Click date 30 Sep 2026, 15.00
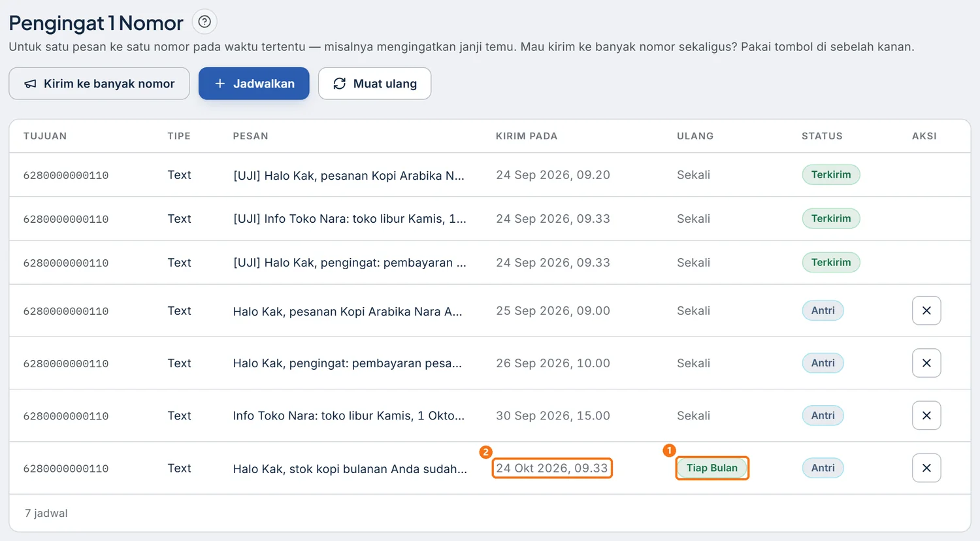Screen dimensions: 980x541 tap(553, 416)
